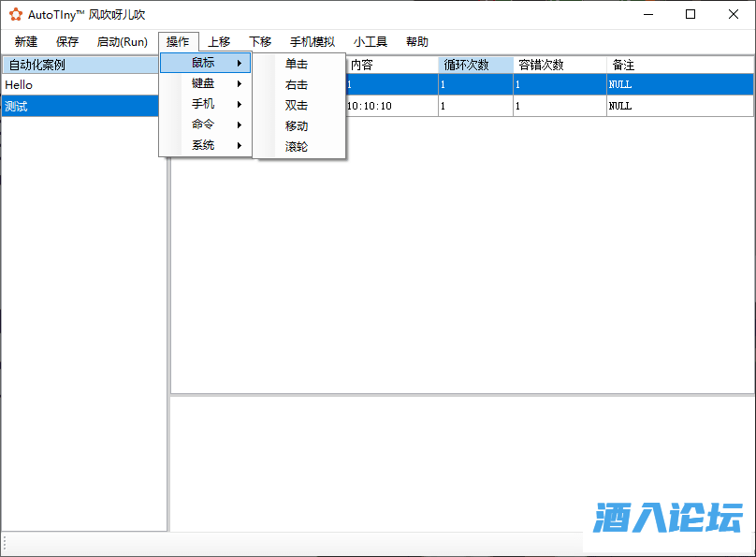The width and height of the screenshot is (756, 557).
Task: Expand the 键盘 submenu
Action: pos(206,84)
